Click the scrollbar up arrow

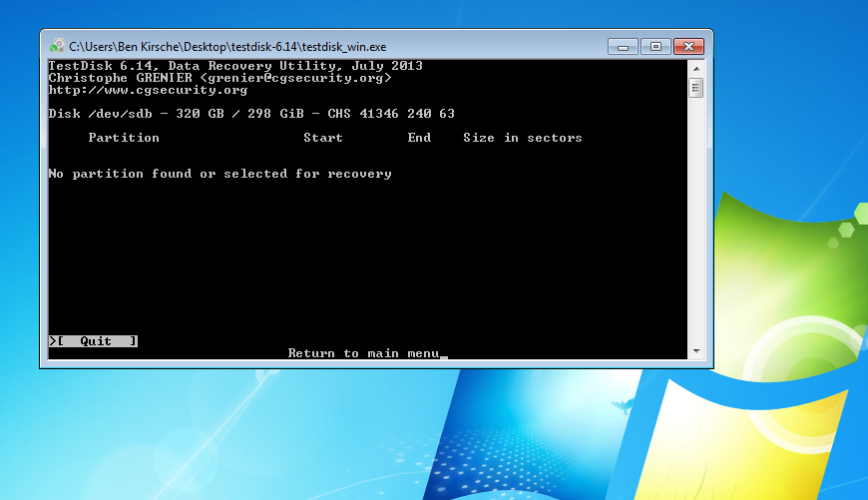696,69
